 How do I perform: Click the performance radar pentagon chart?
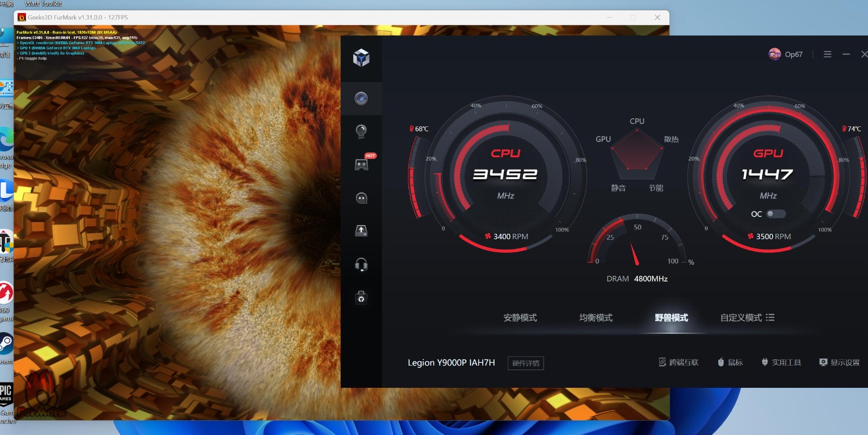[637, 155]
